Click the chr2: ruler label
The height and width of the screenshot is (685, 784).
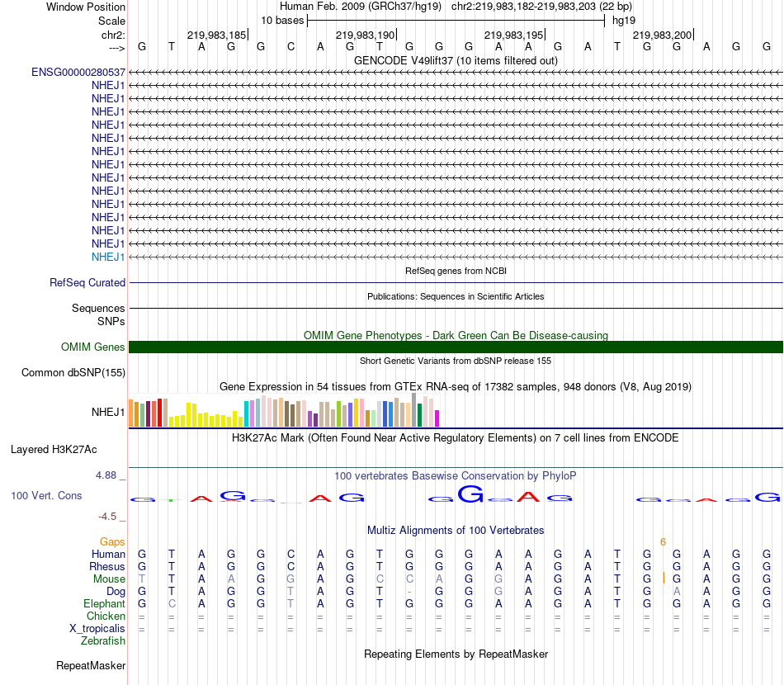[113, 35]
